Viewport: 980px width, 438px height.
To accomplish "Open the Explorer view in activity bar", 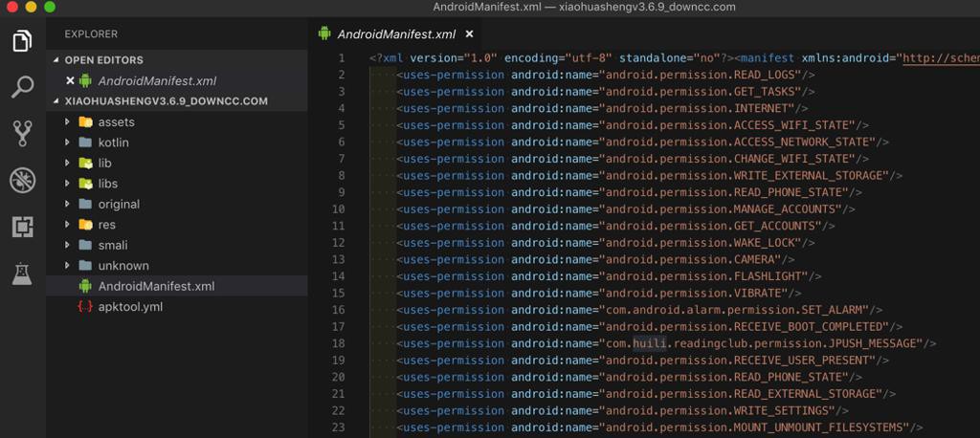I will tap(23, 41).
